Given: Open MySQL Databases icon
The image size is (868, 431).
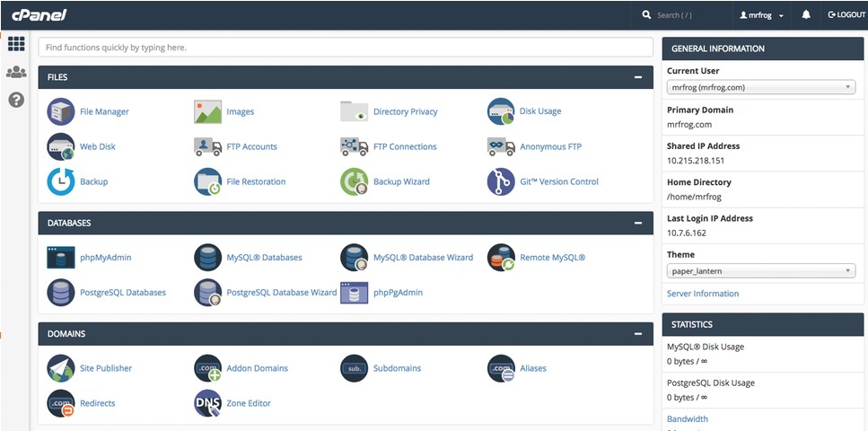Looking at the screenshot, I should click(207, 258).
